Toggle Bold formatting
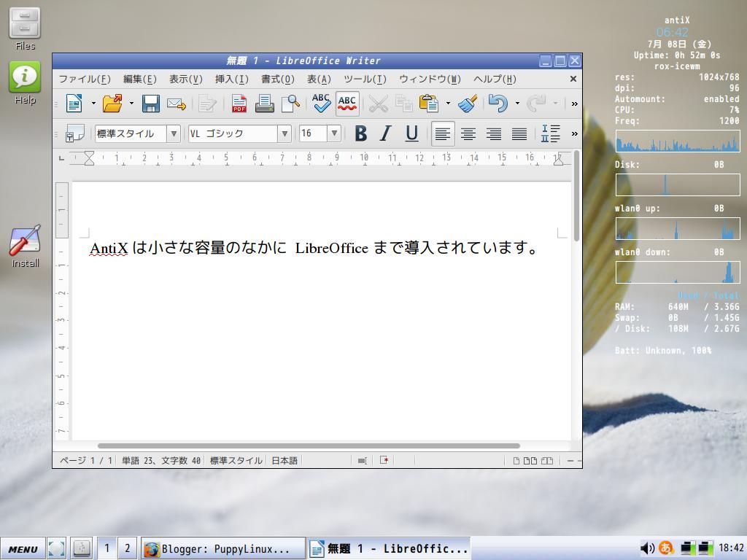The image size is (747, 560). [360, 134]
